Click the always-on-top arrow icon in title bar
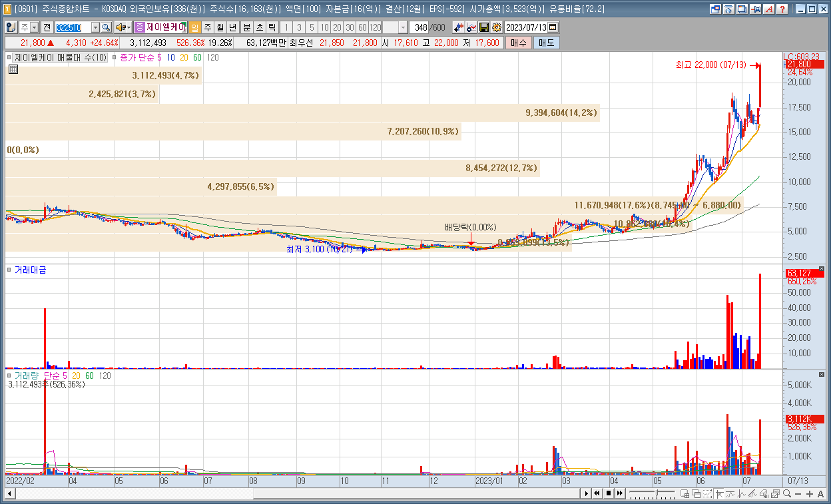The height and width of the screenshot is (504, 831). pyautogui.click(x=728, y=9)
